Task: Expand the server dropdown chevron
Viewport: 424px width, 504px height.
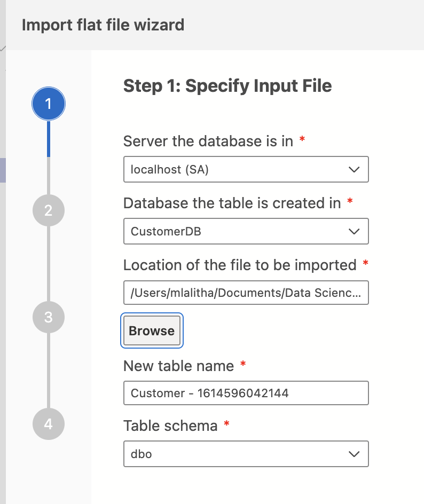Action: [x=353, y=170]
